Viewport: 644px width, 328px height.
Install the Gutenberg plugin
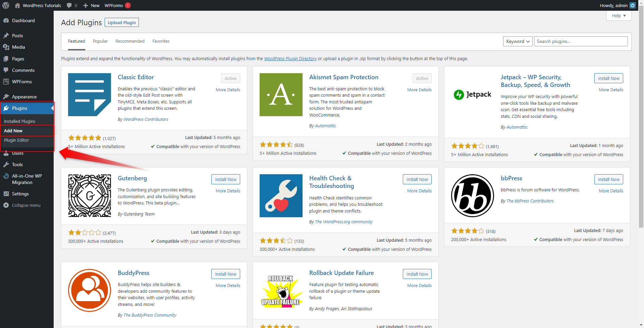point(225,179)
